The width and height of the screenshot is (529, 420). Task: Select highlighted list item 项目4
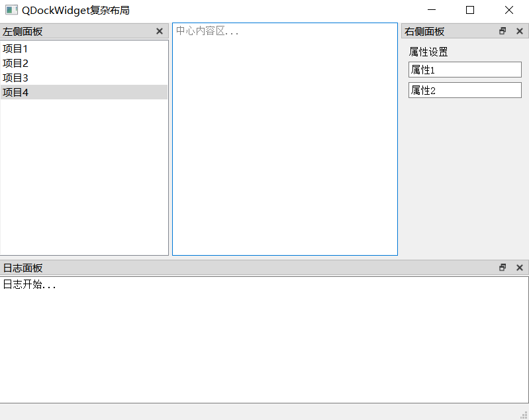(84, 92)
